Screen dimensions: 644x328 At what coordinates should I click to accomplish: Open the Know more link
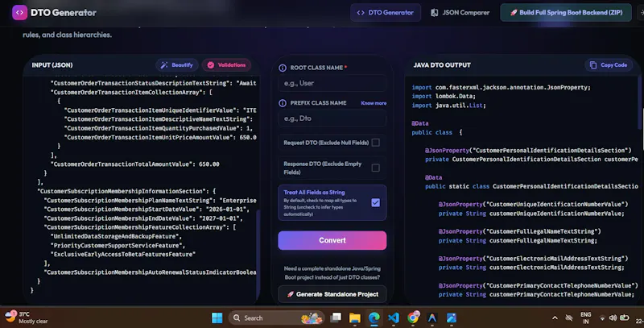(x=374, y=103)
